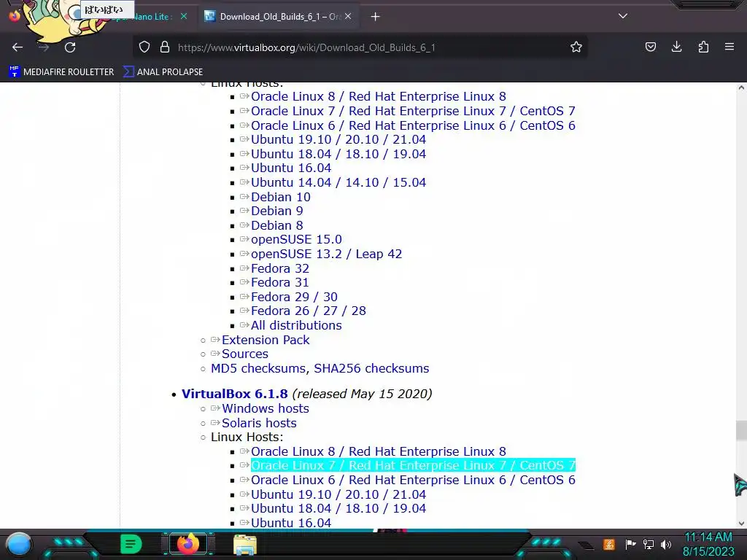Open the Solaris hosts link for 6.1.8
This screenshot has height=560, width=747.
(259, 423)
